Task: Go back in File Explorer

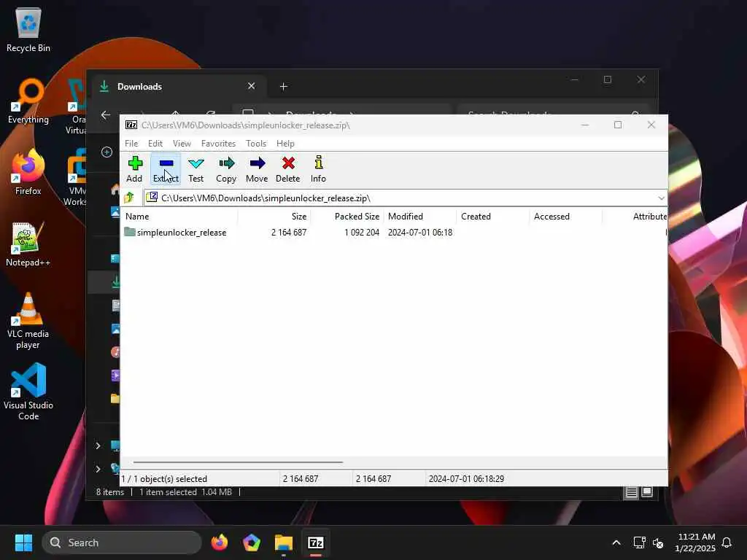Action: [106, 114]
